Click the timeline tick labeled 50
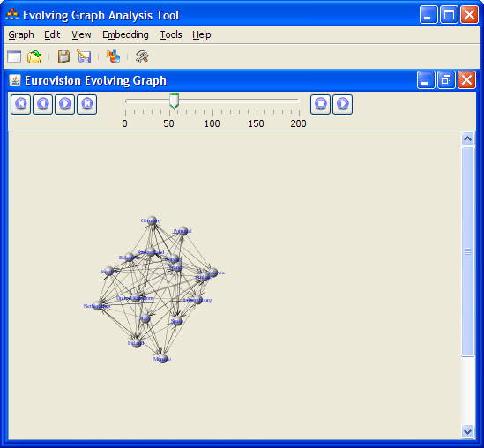Image resolution: width=484 pixels, height=448 pixels. coord(168,123)
